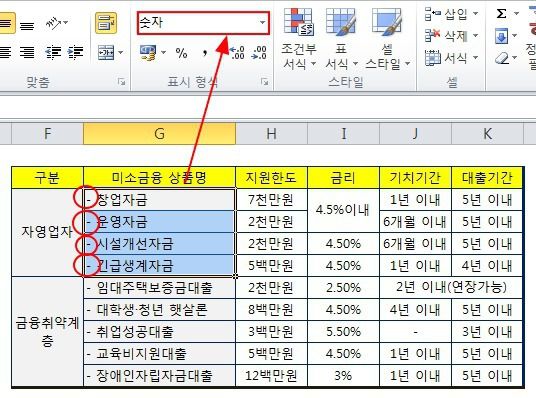
Task: Click the 7천만원 cell
Action: coord(271,200)
